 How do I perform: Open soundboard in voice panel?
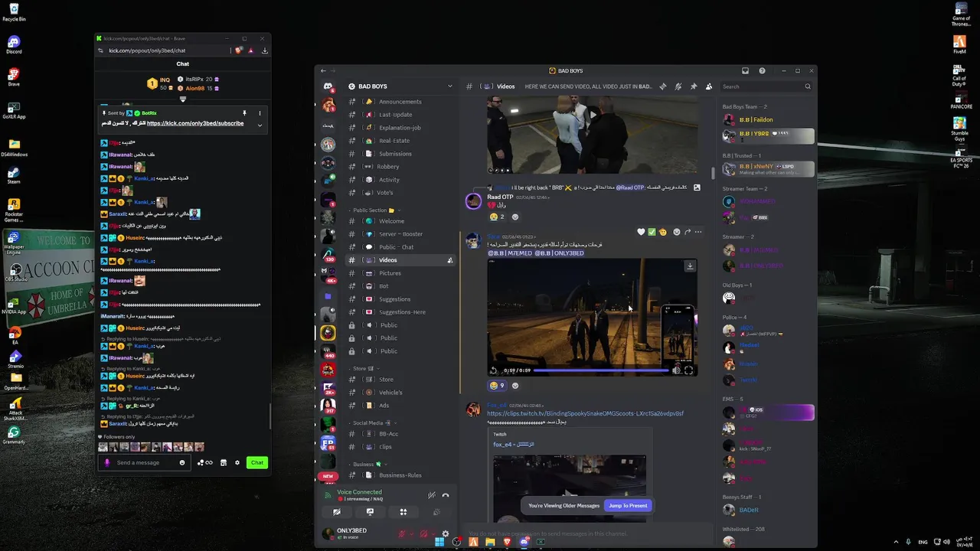(436, 512)
